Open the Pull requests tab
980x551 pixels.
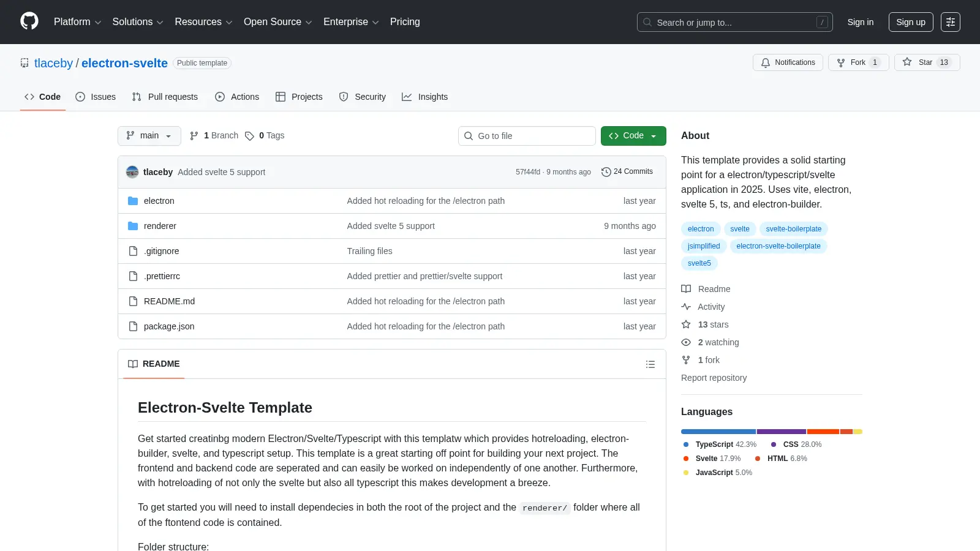(x=165, y=97)
